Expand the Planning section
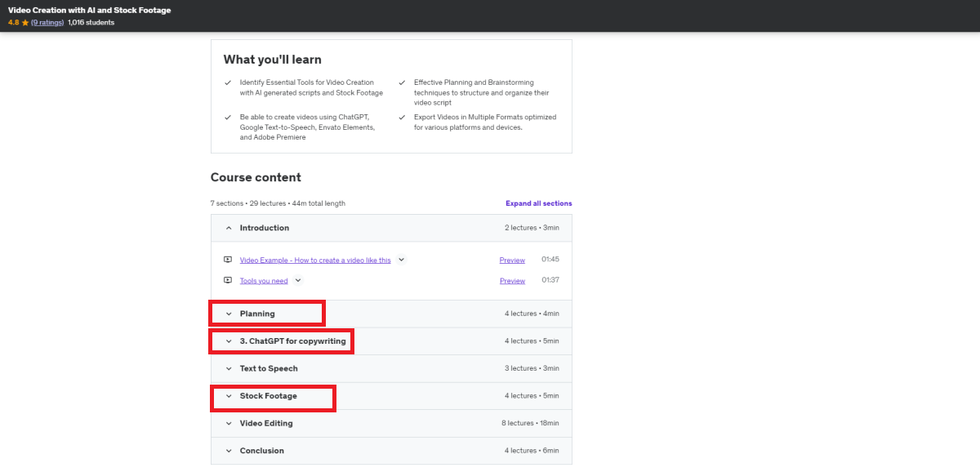The image size is (980, 472). (391, 314)
